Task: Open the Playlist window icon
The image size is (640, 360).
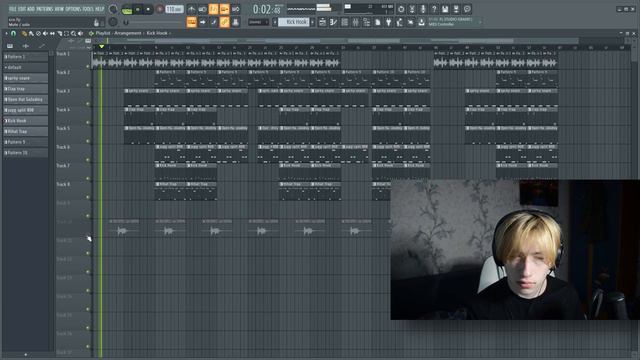Action: pyautogui.click(x=322, y=22)
